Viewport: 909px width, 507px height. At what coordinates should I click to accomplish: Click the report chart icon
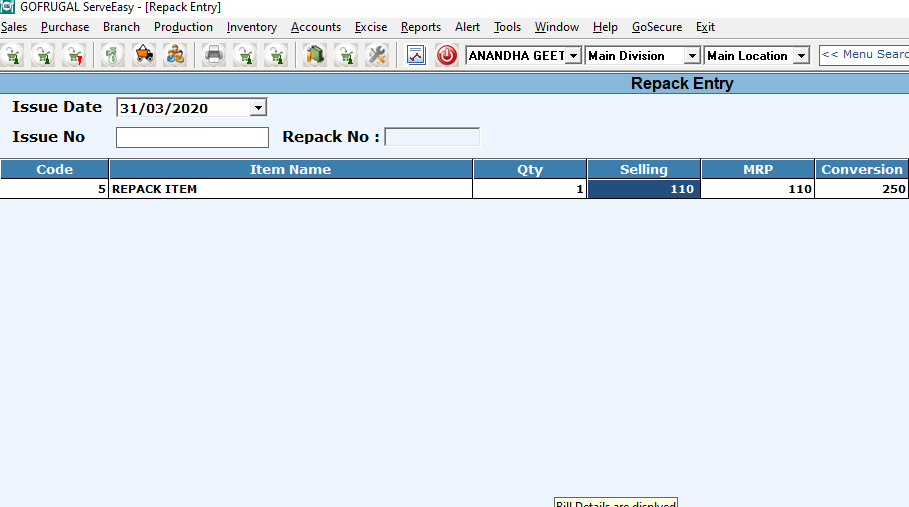point(416,56)
